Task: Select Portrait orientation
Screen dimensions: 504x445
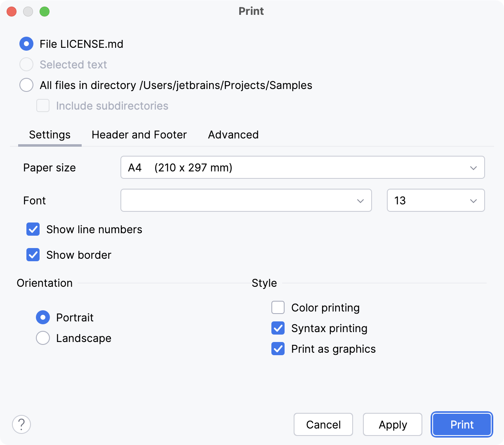Action: coord(43,317)
